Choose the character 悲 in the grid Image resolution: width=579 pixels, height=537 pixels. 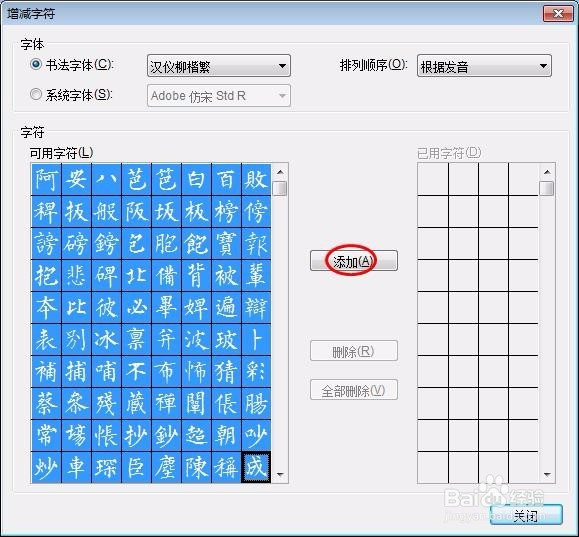tap(76, 276)
